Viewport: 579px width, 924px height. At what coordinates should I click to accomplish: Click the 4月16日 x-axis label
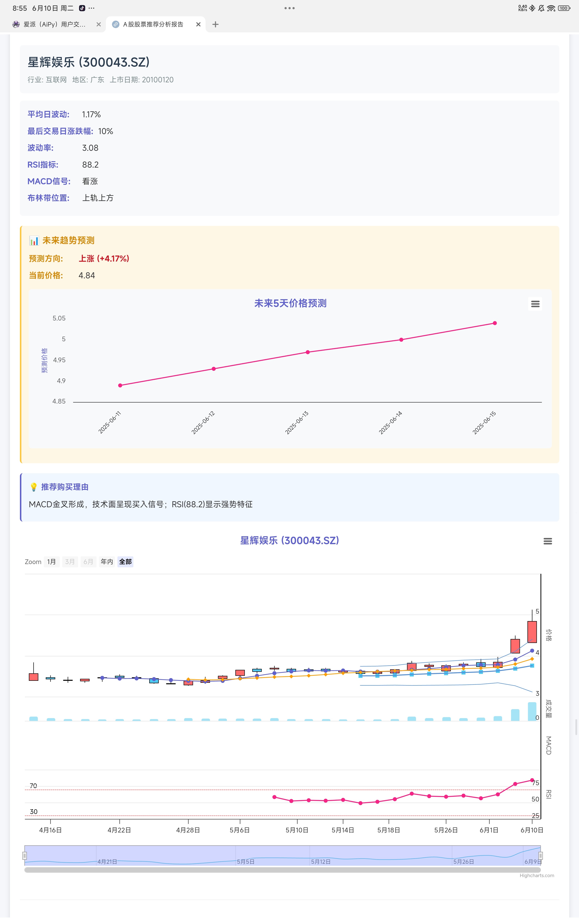(x=50, y=830)
